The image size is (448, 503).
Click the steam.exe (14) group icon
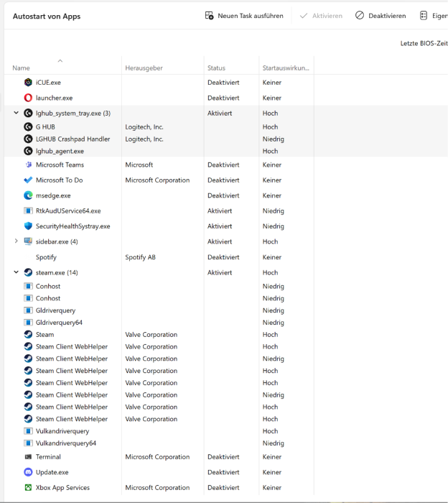click(28, 272)
